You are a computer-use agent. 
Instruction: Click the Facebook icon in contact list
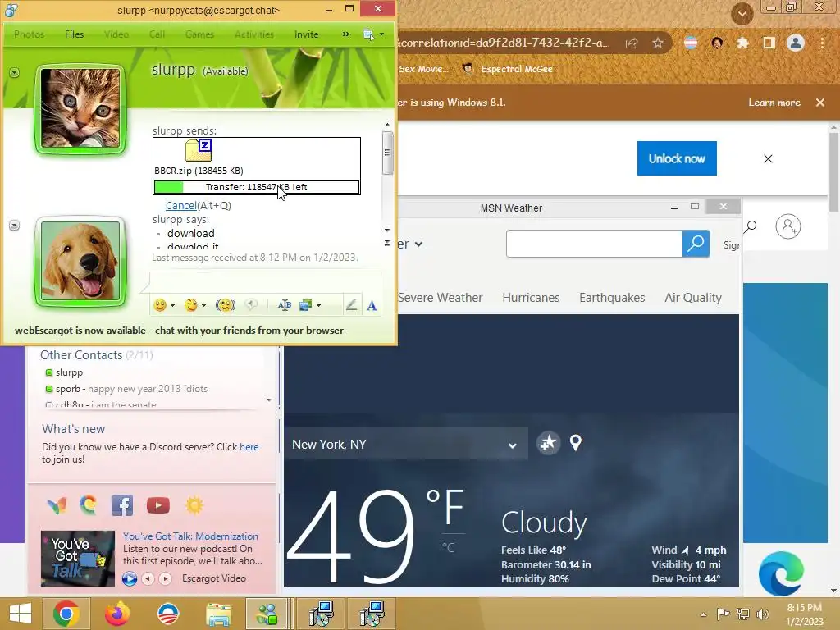pyautogui.click(x=122, y=505)
